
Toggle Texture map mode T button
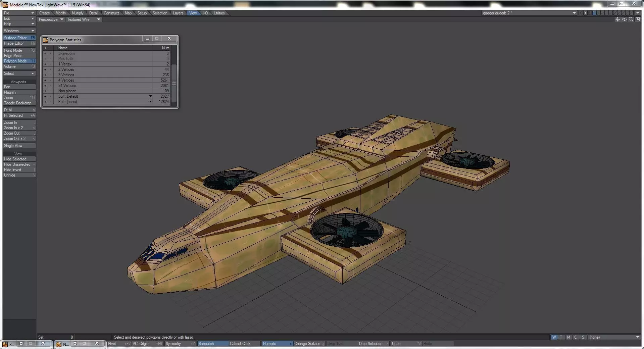[561, 337]
